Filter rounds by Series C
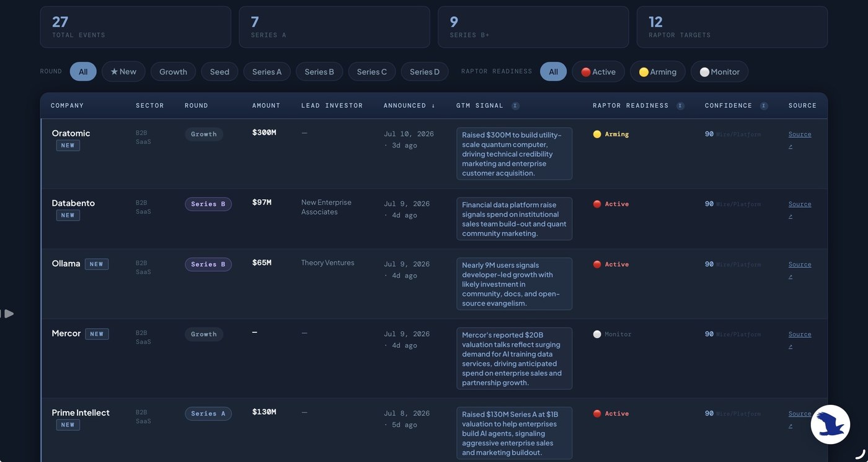This screenshot has width=868, height=462. pos(372,71)
